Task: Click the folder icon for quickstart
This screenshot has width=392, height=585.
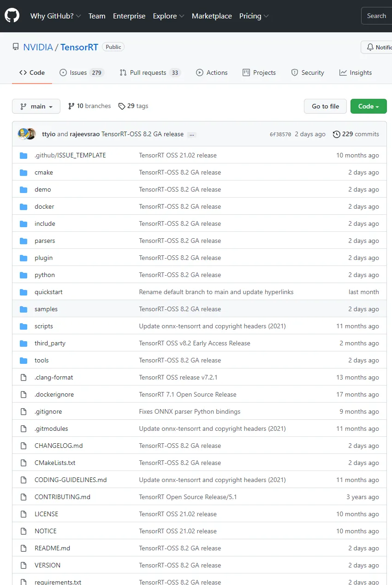Action: tap(24, 292)
